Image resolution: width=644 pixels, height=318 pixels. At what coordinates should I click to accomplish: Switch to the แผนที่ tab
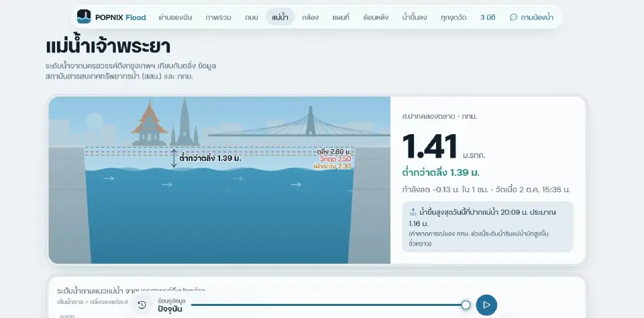coord(341,17)
